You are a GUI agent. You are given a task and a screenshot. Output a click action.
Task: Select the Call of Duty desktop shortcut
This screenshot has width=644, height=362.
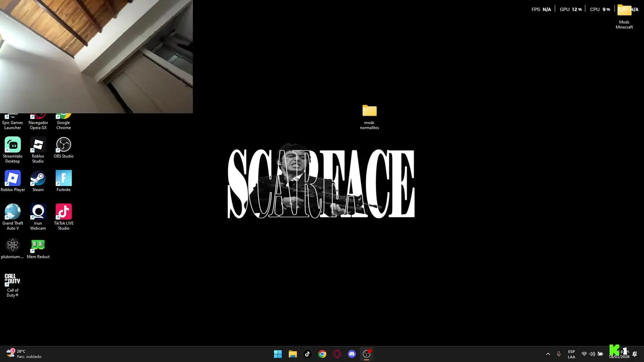tap(13, 285)
